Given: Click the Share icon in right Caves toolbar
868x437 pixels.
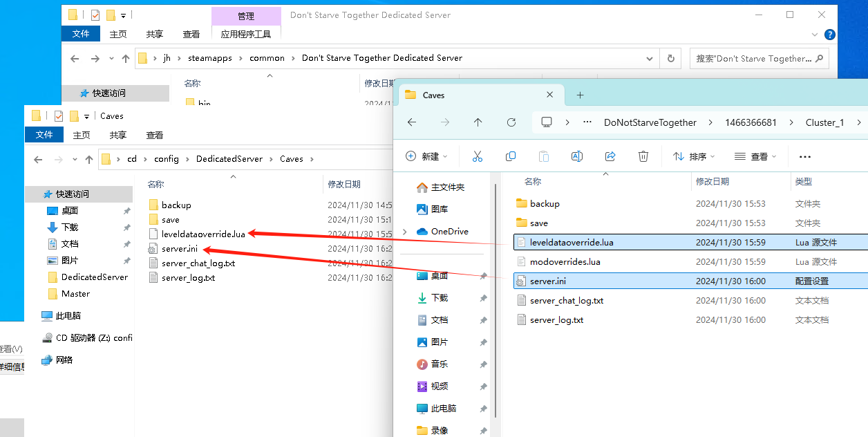Looking at the screenshot, I should pos(610,156).
